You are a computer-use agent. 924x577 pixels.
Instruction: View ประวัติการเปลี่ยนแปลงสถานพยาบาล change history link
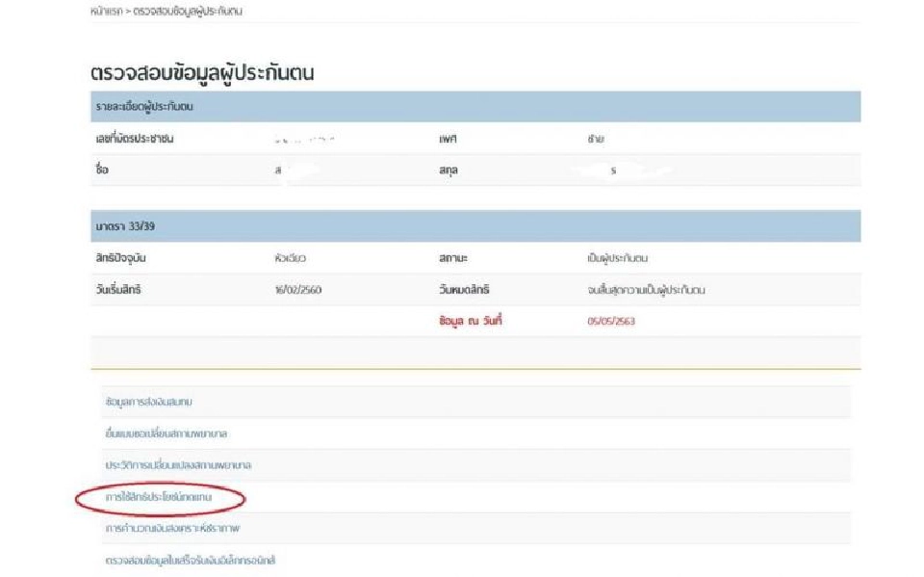173,465
